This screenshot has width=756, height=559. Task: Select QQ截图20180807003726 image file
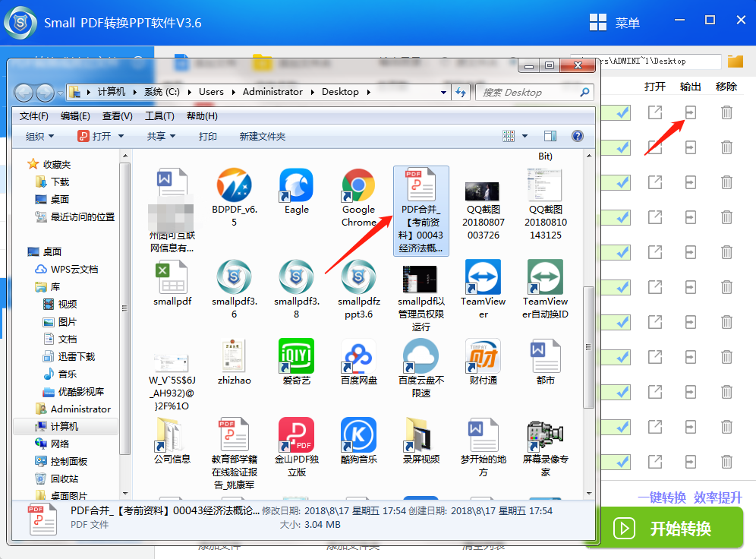pyautogui.click(x=483, y=210)
